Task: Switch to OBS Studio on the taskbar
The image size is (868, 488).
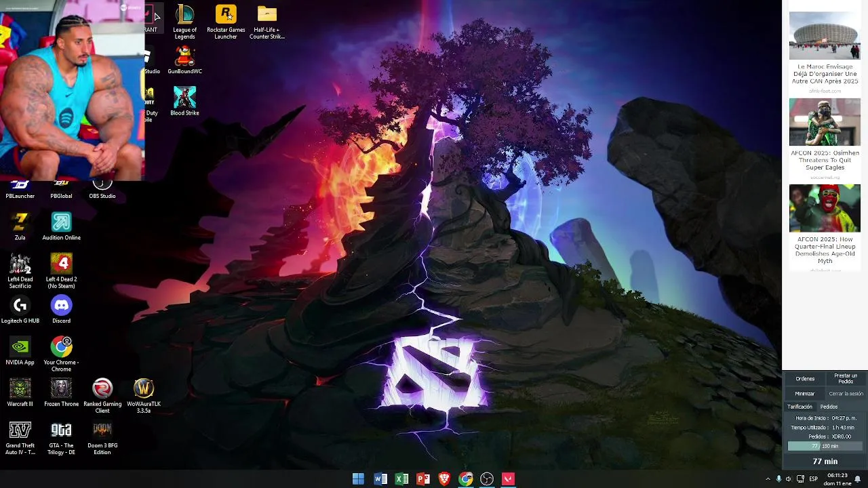Action: click(x=487, y=479)
